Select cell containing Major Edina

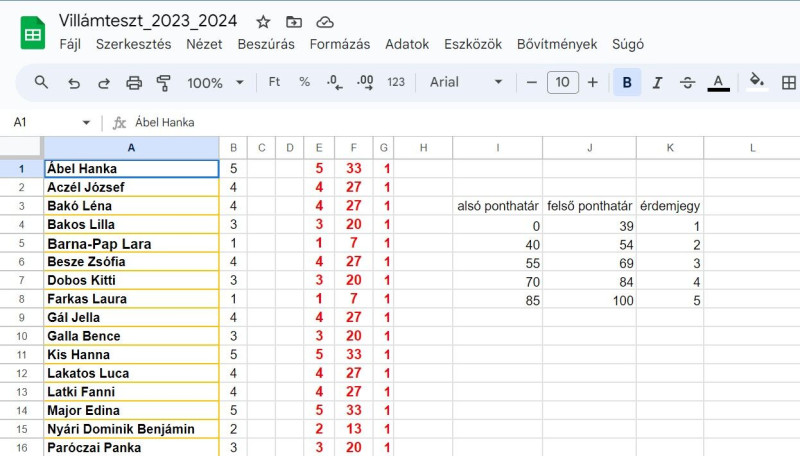point(132,411)
